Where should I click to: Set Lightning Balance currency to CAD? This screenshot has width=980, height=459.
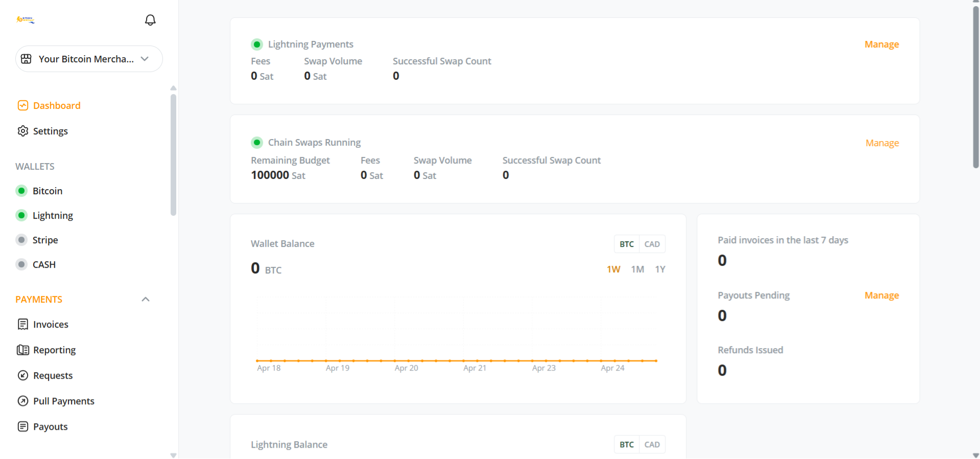(652, 445)
